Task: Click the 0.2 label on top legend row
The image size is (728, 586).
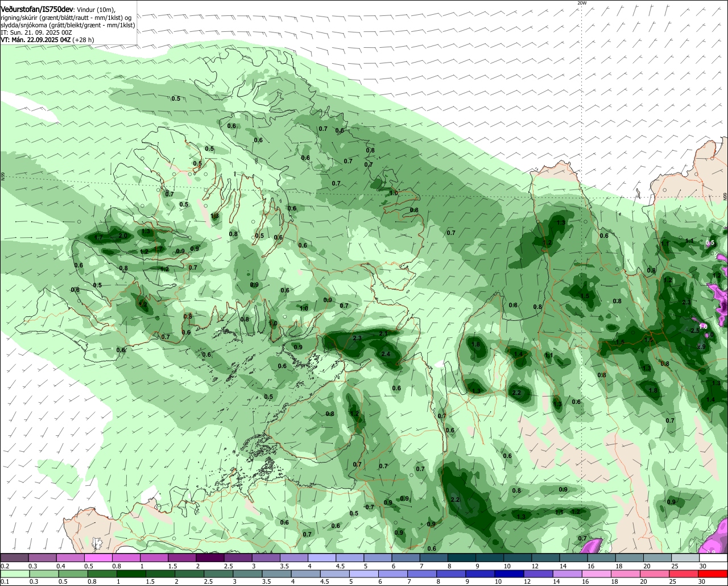Action: tap(5, 566)
